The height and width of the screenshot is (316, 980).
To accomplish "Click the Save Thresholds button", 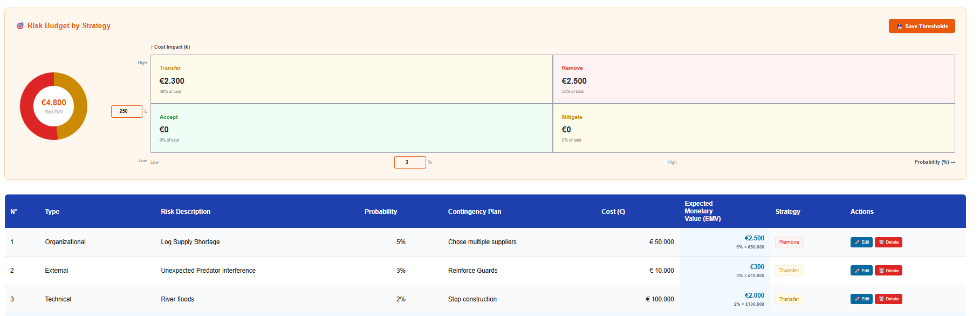I will (x=921, y=26).
